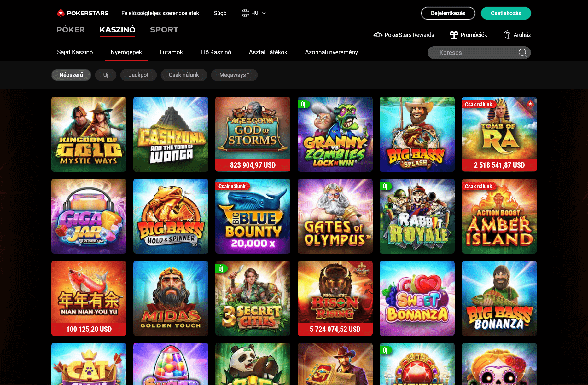Select the Jackpot filter chip
The height and width of the screenshot is (385, 588).
pos(138,75)
